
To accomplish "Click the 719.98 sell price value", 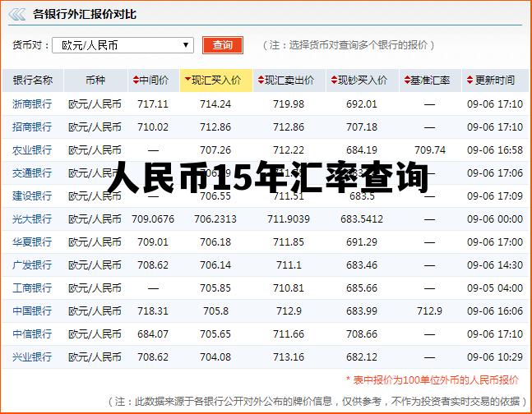I will click(x=289, y=103).
